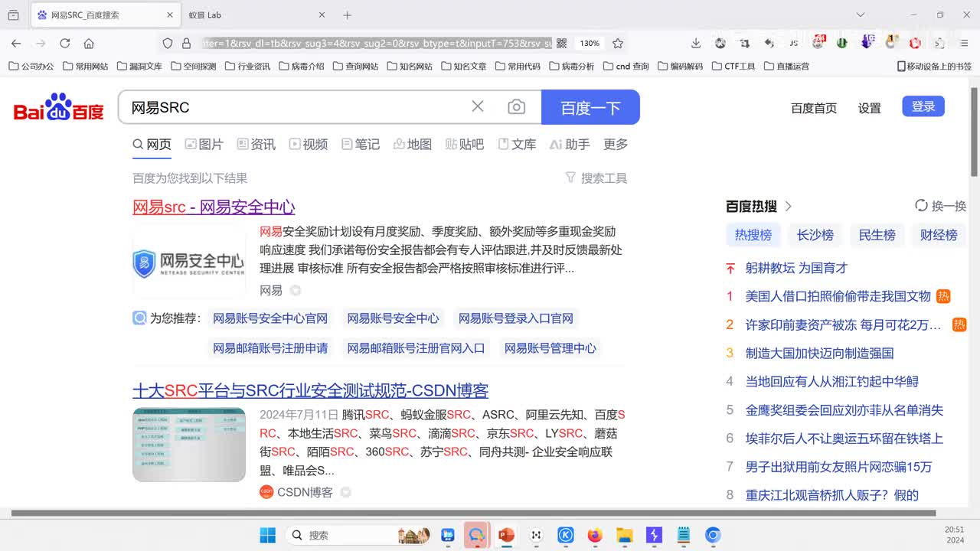Open the 设置 link
980x551 pixels.
(x=870, y=108)
